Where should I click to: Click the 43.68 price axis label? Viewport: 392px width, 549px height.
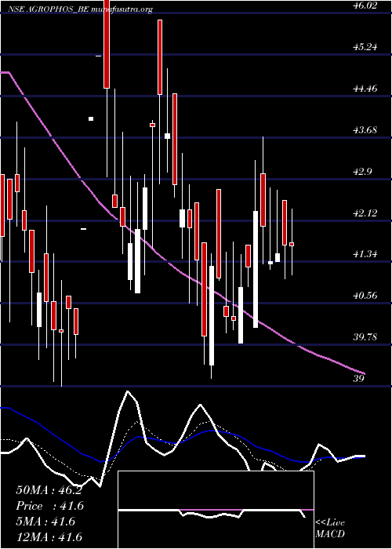(365, 130)
